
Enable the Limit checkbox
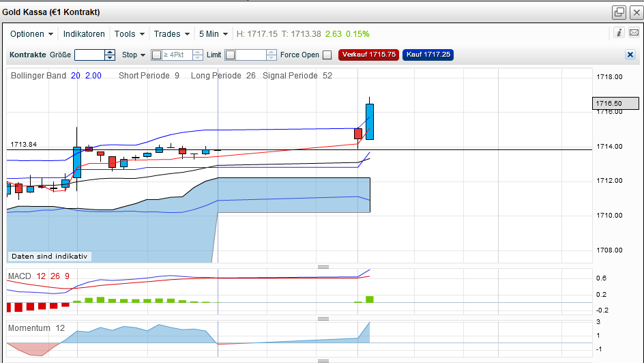(230, 55)
